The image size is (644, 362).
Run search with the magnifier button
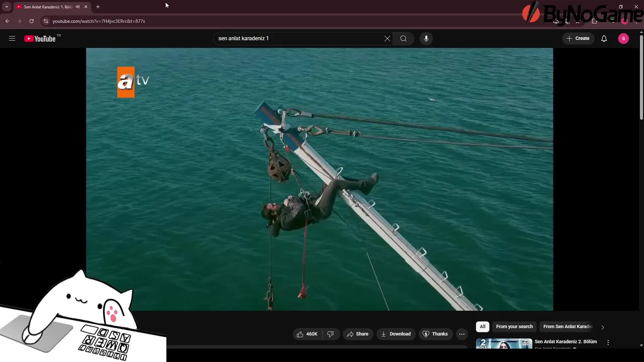404,38
